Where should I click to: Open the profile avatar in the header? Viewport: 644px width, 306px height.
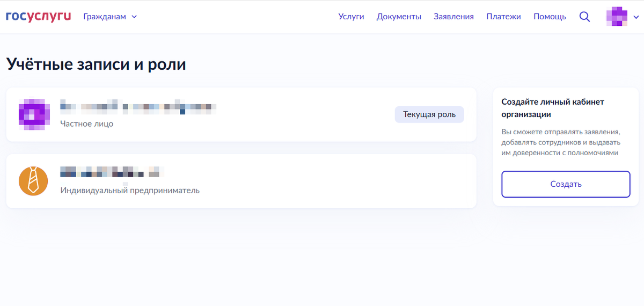(x=617, y=17)
